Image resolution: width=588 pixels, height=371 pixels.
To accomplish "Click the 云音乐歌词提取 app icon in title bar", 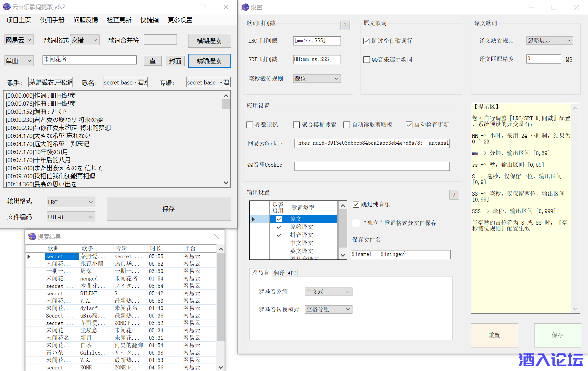I will 6,7.
